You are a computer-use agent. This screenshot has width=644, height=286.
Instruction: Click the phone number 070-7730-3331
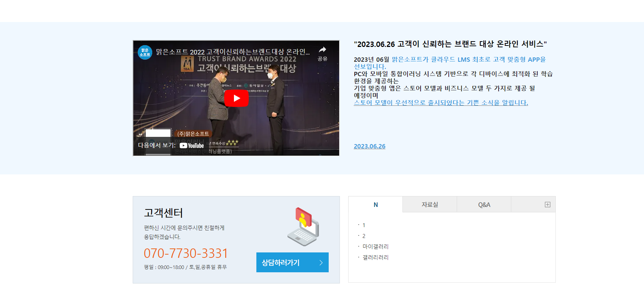(185, 253)
